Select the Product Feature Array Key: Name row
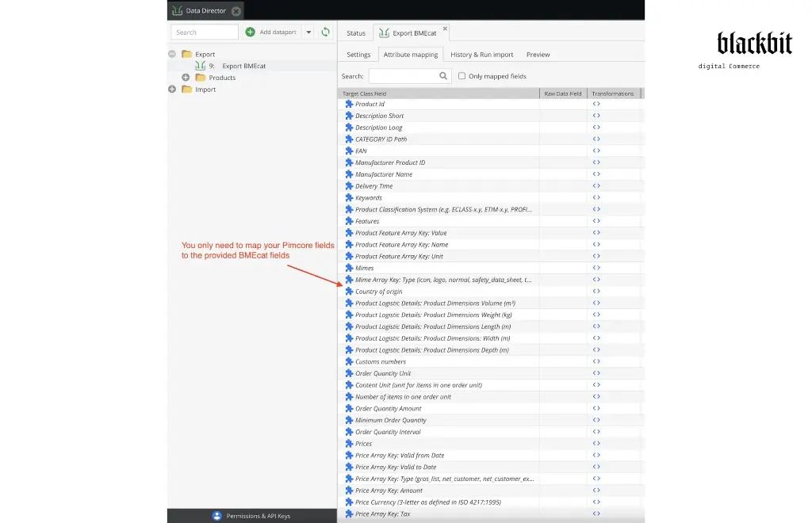812x523 pixels. tap(490, 245)
